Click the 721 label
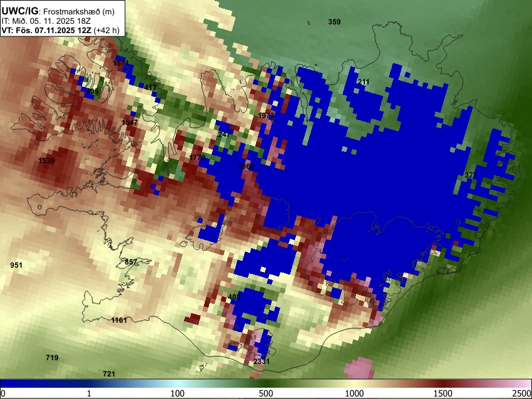Image resolution: width=532 pixels, height=399 pixels. click(109, 374)
